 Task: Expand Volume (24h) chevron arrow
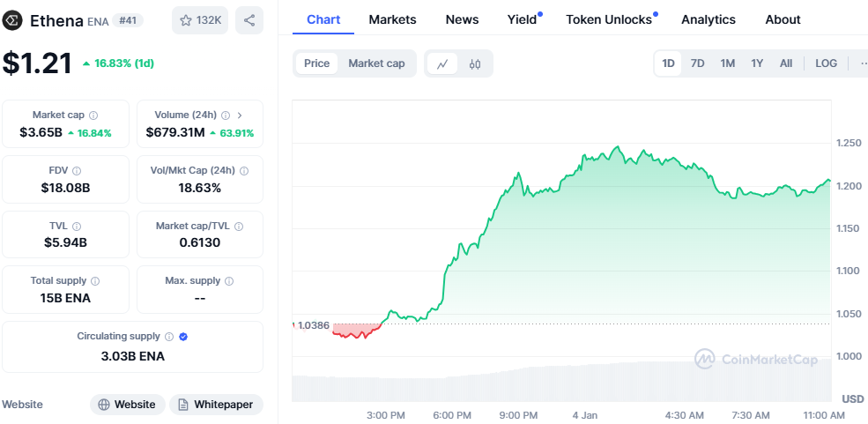(240, 115)
